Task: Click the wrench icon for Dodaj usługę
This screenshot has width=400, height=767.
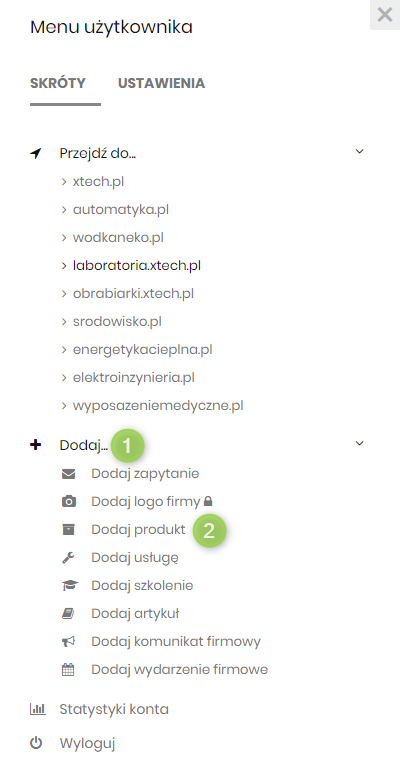Action: coord(68,557)
